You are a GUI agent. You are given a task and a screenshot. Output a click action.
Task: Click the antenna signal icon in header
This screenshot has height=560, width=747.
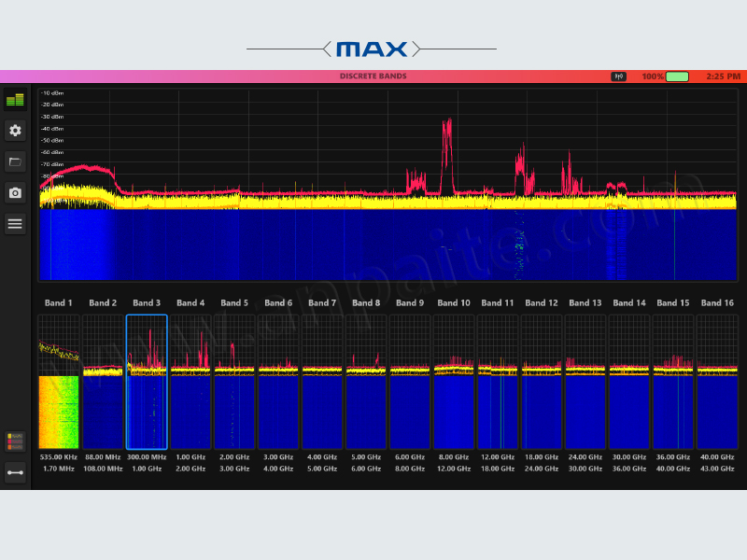(618, 77)
